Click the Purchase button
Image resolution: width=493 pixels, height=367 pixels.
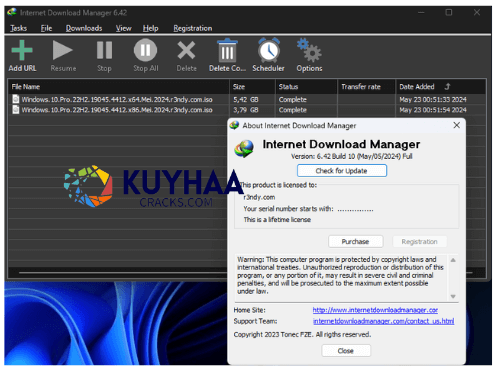coord(355,241)
